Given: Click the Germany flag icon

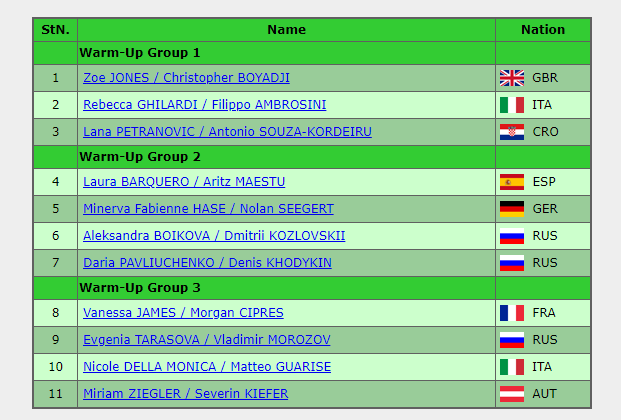Looking at the screenshot, I should 512,209.
